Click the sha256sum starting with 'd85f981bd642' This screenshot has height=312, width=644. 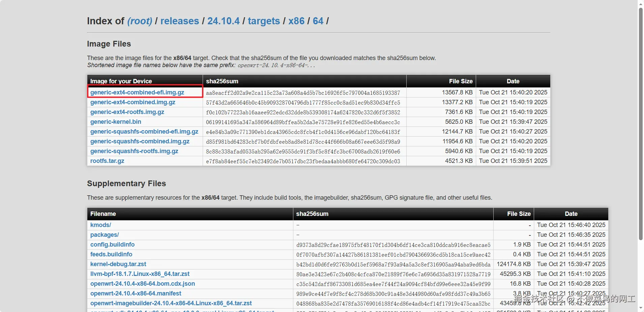303,142
